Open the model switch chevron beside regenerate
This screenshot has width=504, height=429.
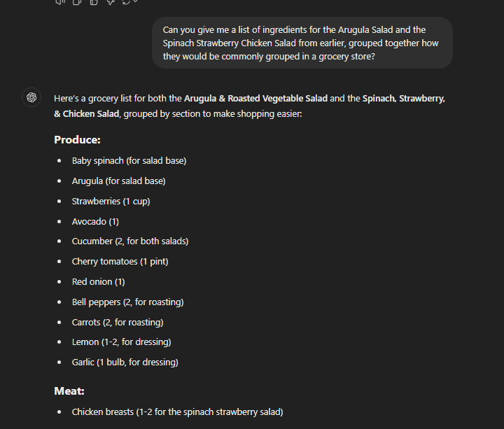[135, 1]
